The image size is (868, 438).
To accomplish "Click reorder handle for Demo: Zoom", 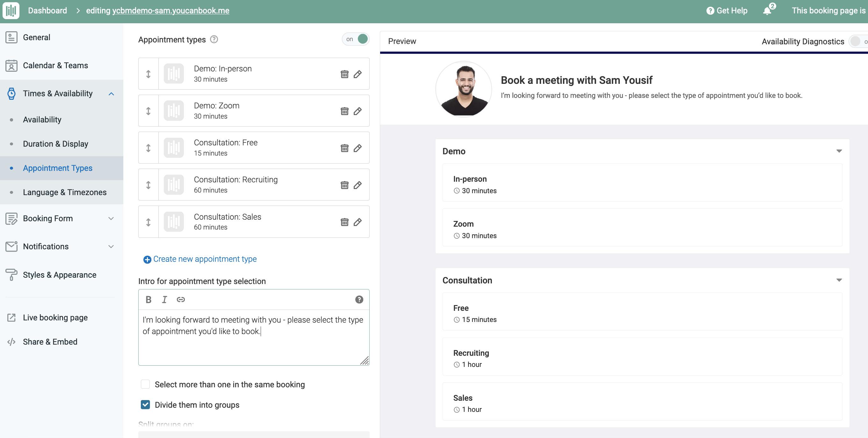I will pos(148,111).
